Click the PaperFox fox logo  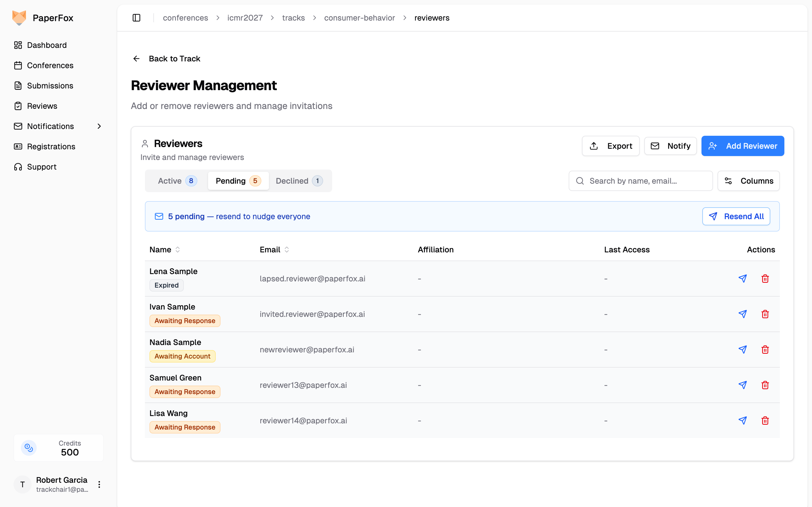19,18
